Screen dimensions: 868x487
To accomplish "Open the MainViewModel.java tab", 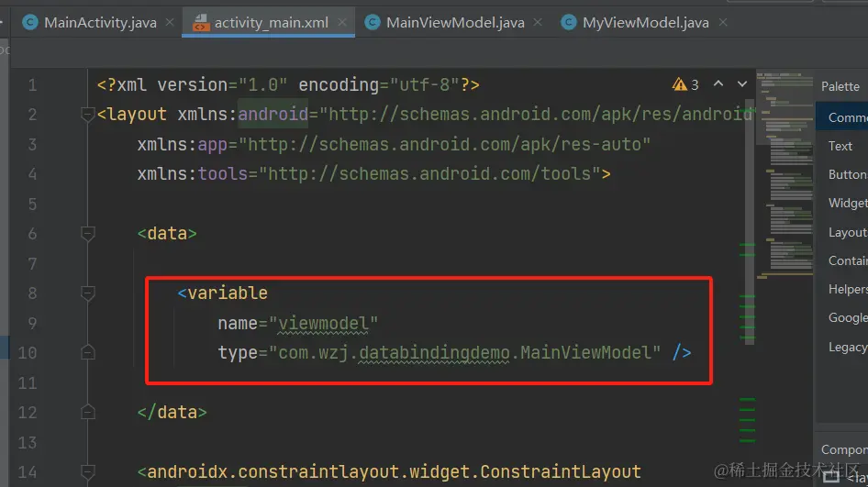I will tap(454, 23).
